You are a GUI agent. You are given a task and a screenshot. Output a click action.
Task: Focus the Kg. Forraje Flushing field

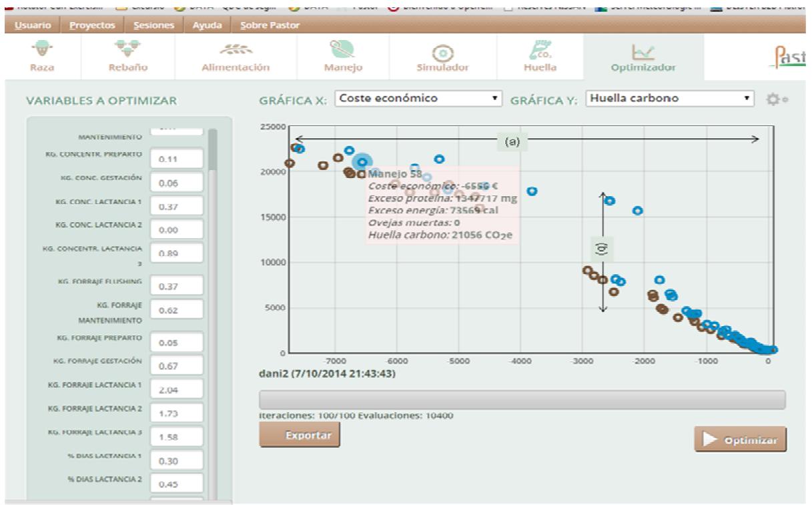tap(176, 287)
